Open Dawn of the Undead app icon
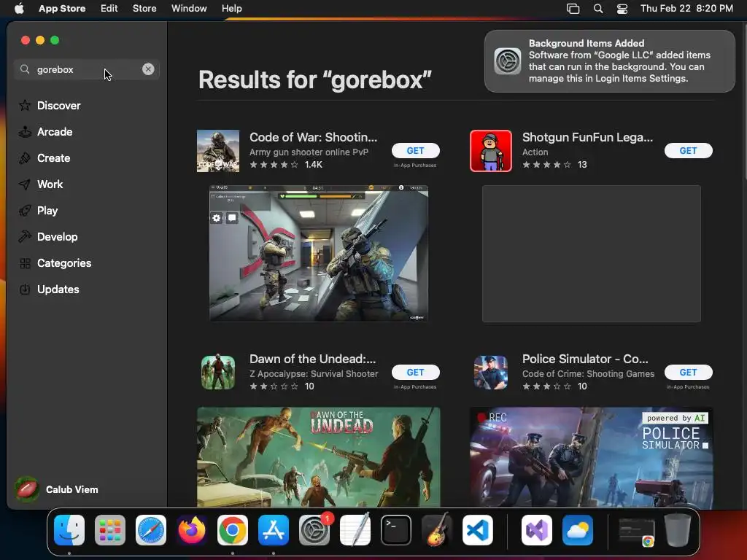 [218, 373]
